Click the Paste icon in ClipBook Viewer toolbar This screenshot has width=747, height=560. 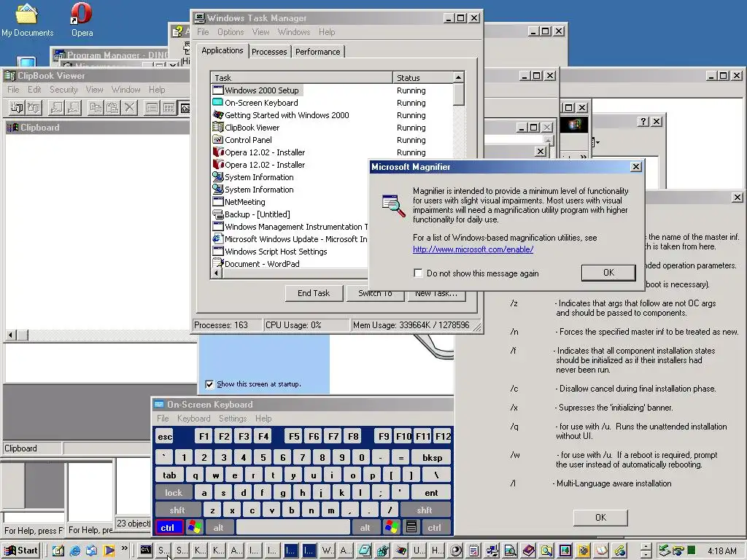[112, 108]
